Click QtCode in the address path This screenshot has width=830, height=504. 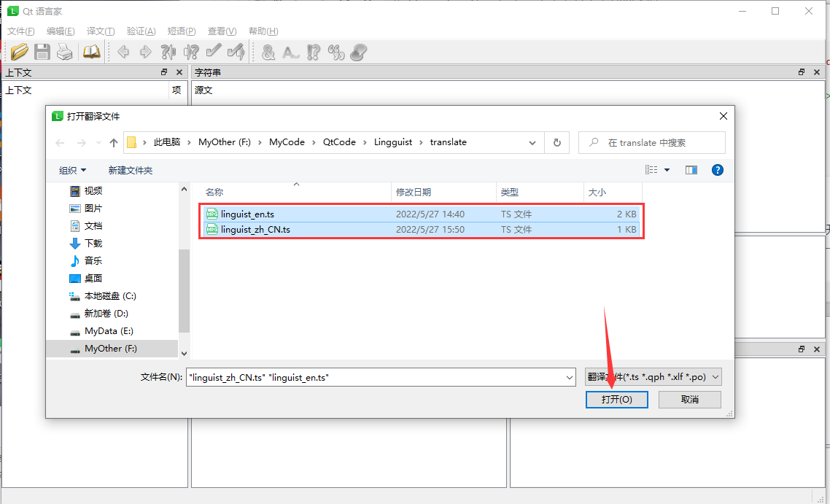(x=339, y=142)
